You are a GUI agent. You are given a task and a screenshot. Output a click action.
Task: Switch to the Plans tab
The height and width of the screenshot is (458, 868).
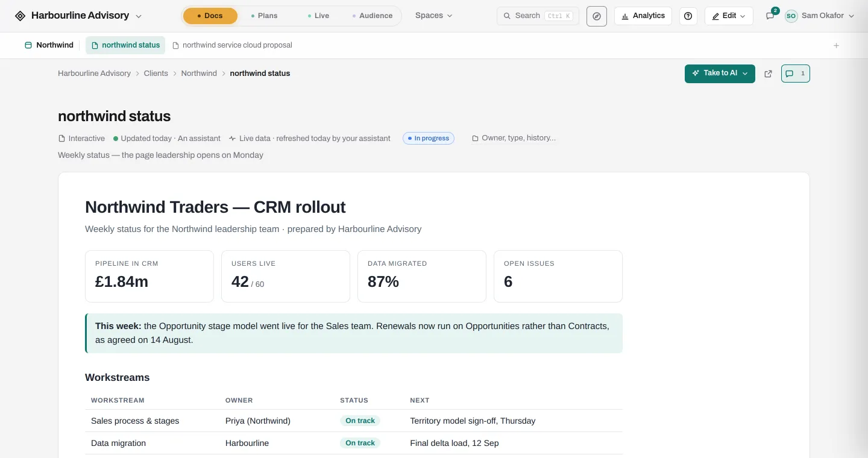pyautogui.click(x=263, y=16)
